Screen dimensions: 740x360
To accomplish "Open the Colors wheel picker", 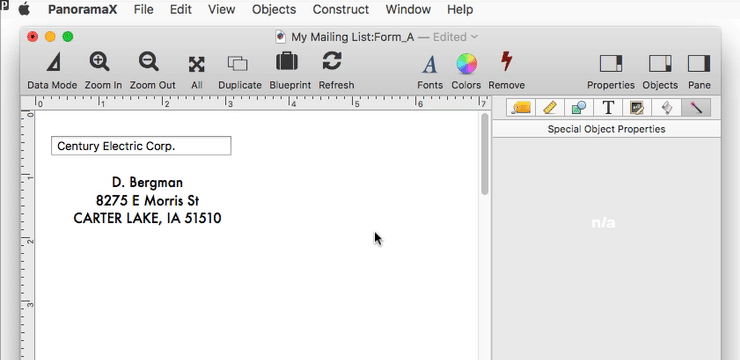I will (466, 64).
